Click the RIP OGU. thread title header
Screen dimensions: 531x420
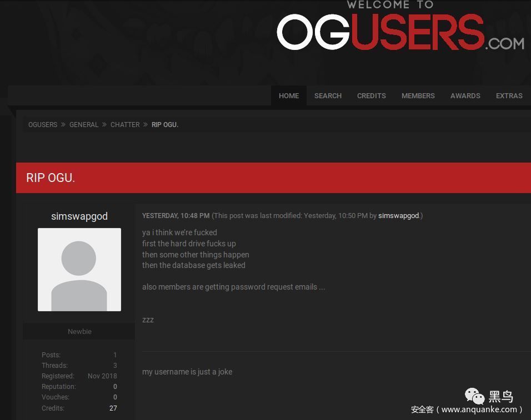(x=51, y=178)
